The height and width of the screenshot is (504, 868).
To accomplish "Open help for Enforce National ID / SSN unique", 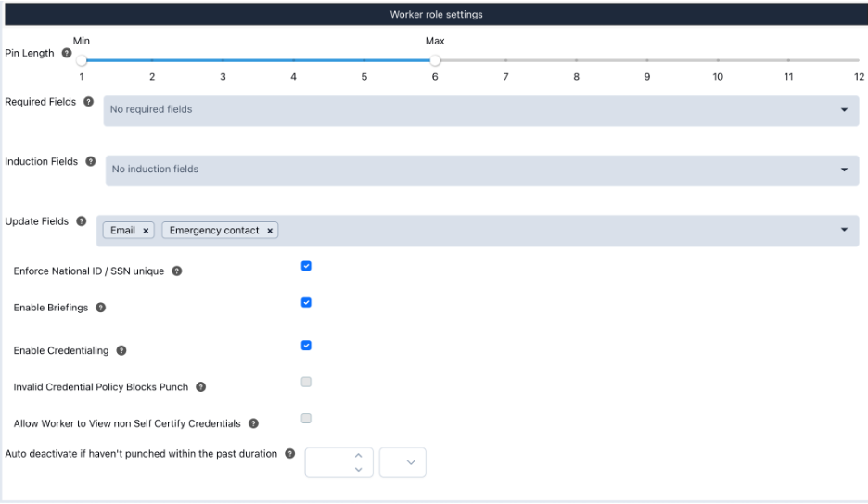I will [x=176, y=271].
